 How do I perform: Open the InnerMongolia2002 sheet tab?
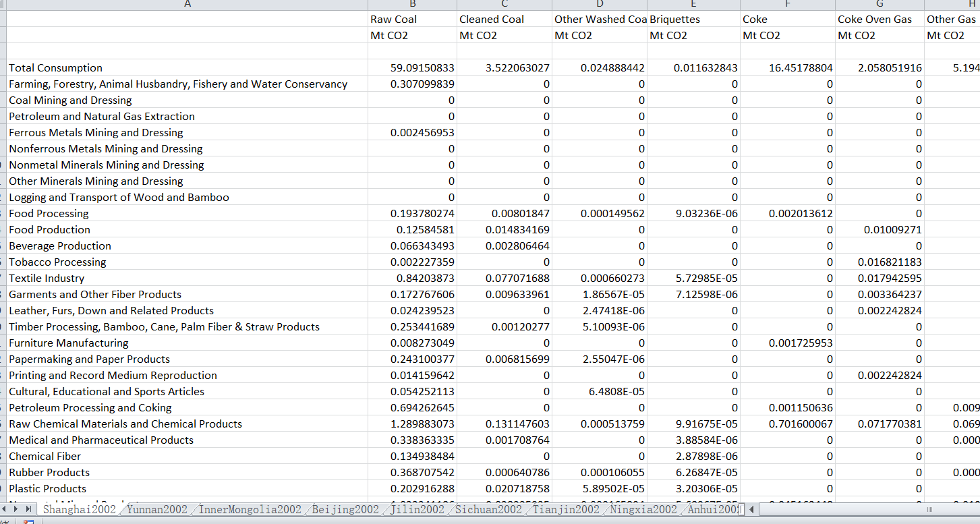pyautogui.click(x=250, y=509)
